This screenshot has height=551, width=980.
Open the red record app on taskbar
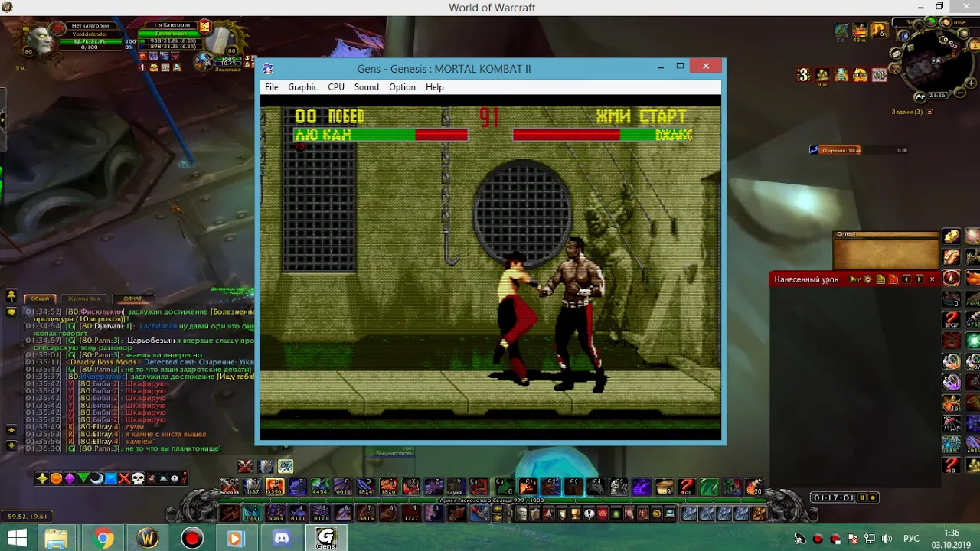[192, 539]
